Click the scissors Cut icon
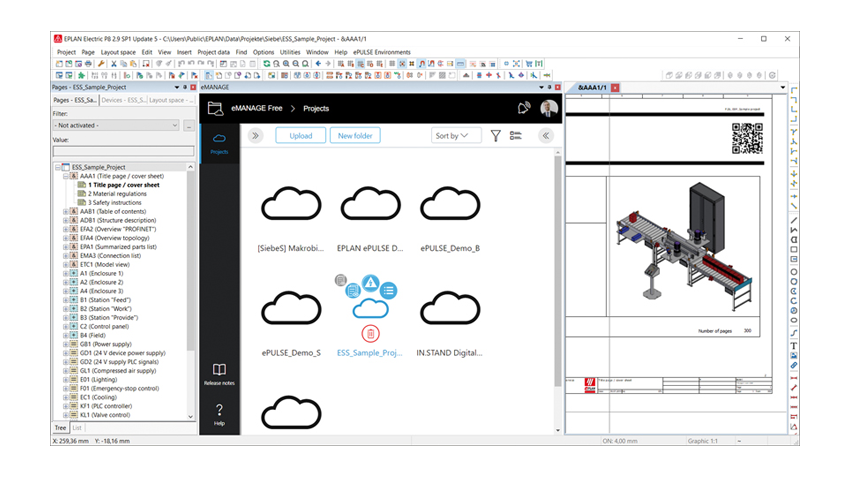Screen dimensions: 850x478 pos(114,64)
